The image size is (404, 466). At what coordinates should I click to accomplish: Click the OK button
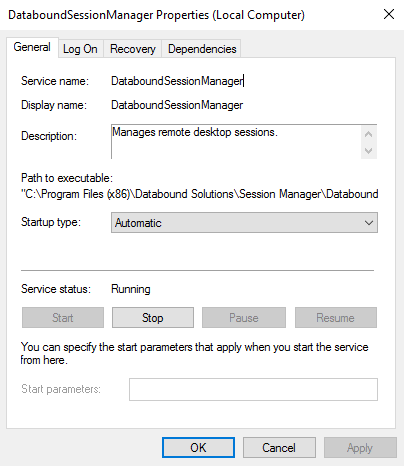click(198, 448)
